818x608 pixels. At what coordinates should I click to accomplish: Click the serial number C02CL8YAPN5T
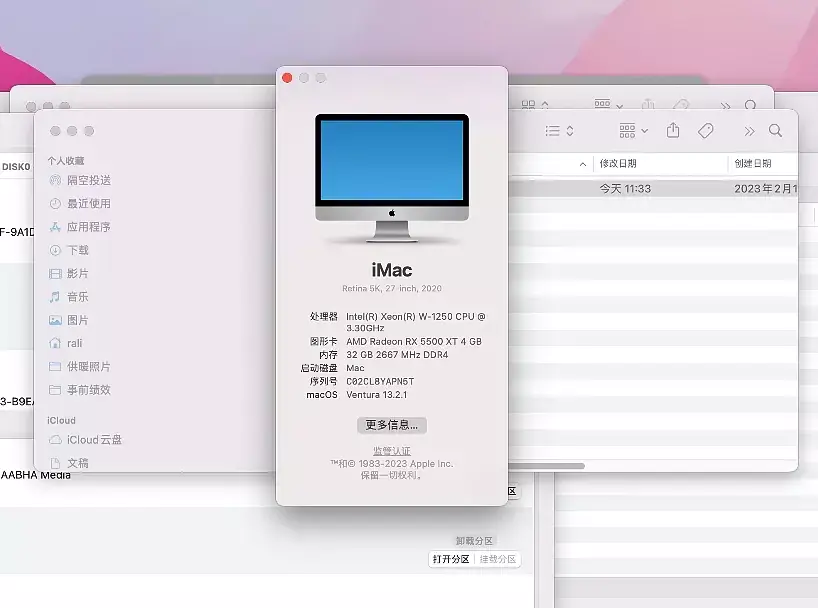tap(380, 382)
